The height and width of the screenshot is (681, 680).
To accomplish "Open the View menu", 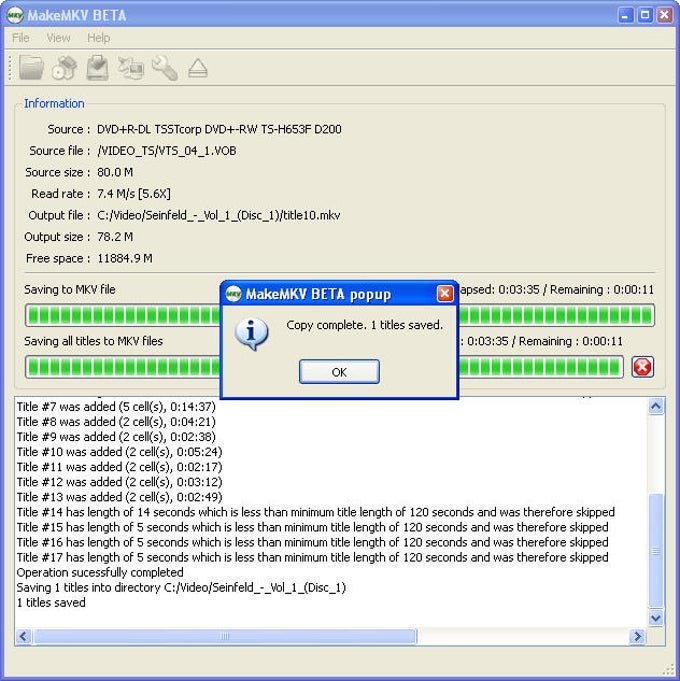I will 58,38.
